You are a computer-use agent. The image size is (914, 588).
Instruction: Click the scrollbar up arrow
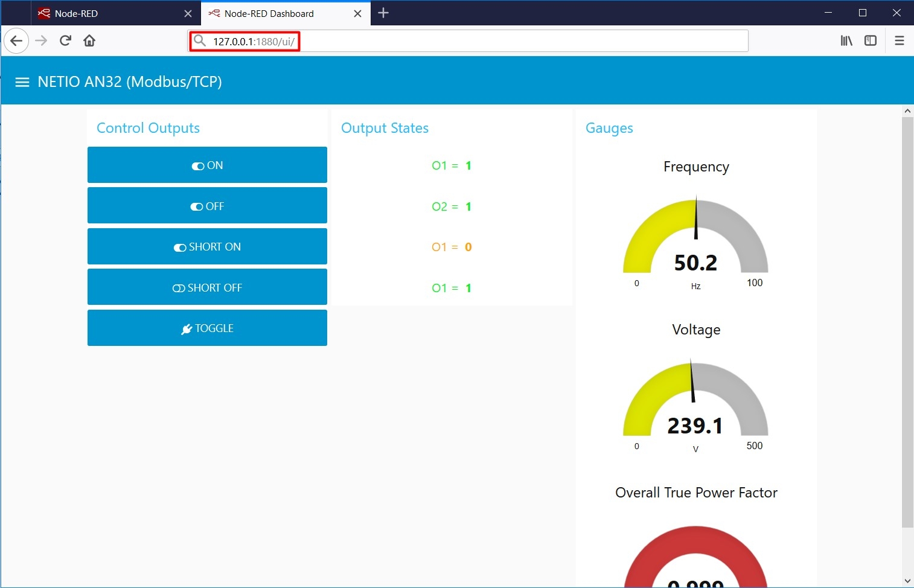907,111
